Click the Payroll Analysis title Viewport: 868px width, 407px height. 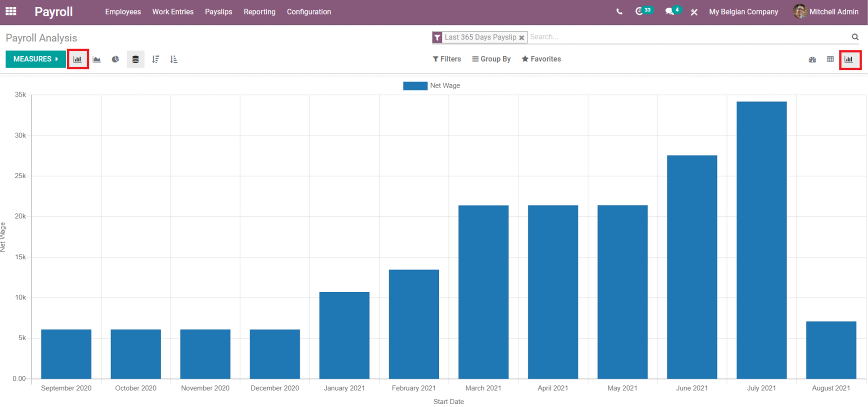pyautogui.click(x=41, y=38)
